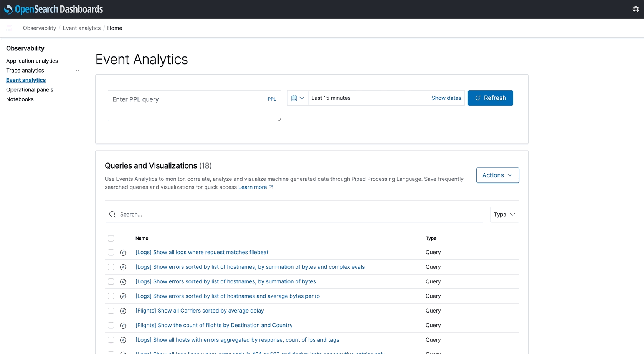This screenshot has width=644, height=354.
Task: Click the PPL label in the query box
Action: point(272,99)
